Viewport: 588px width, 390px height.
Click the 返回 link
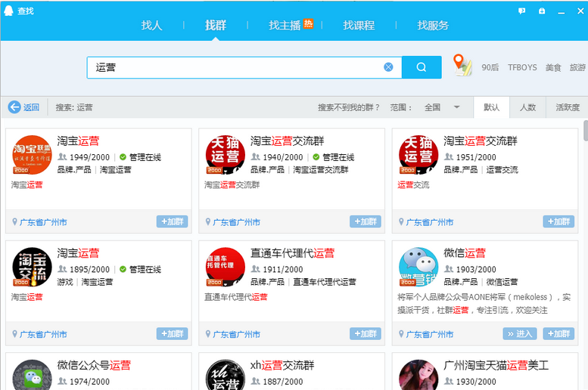pos(31,107)
